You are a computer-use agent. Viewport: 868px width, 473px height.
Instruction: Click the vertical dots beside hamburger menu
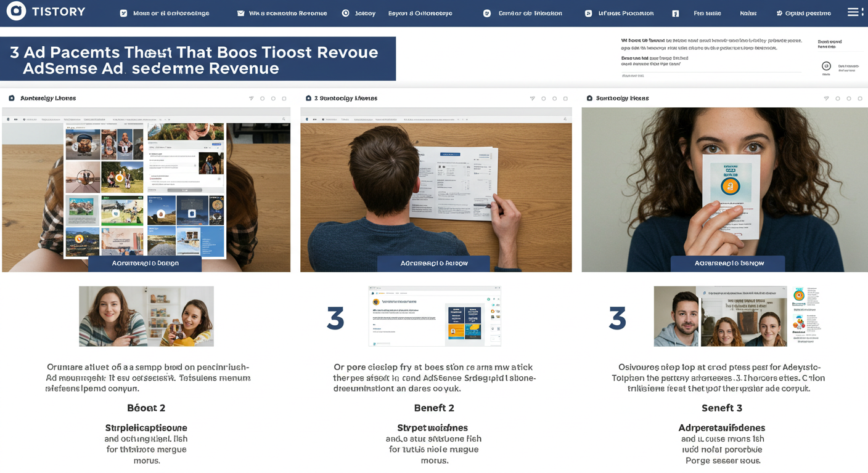tap(862, 12)
